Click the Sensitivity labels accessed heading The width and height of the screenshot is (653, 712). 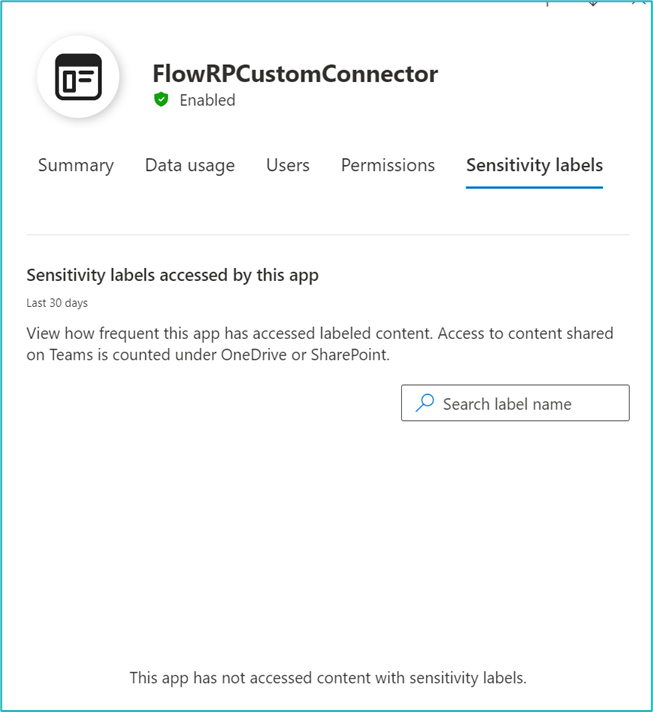click(x=172, y=275)
